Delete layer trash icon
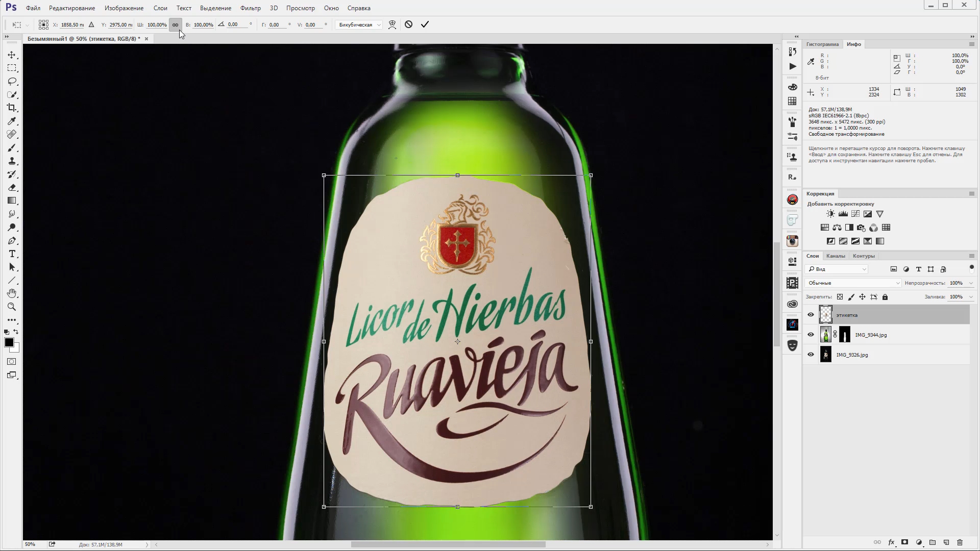The height and width of the screenshot is (551, 980). tap(960, 542)
